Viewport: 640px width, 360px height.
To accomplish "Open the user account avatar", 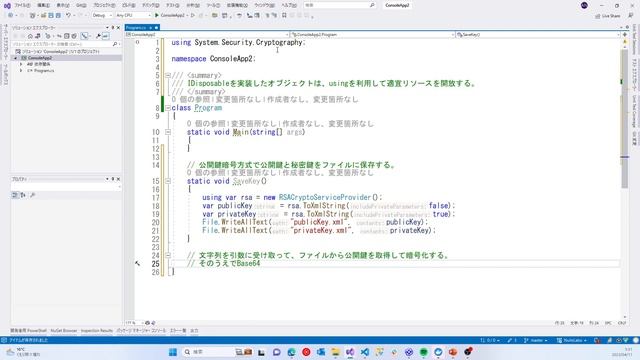I will tap(584, 5).
